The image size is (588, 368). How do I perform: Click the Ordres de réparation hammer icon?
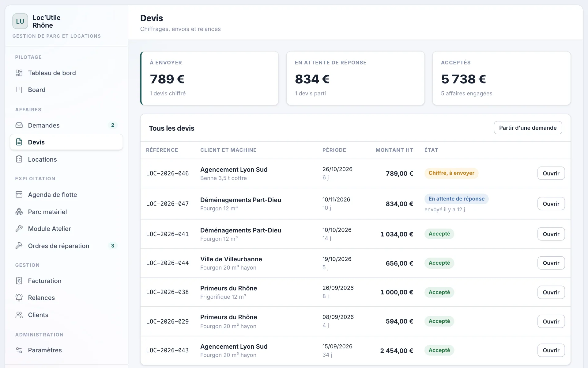19,246
